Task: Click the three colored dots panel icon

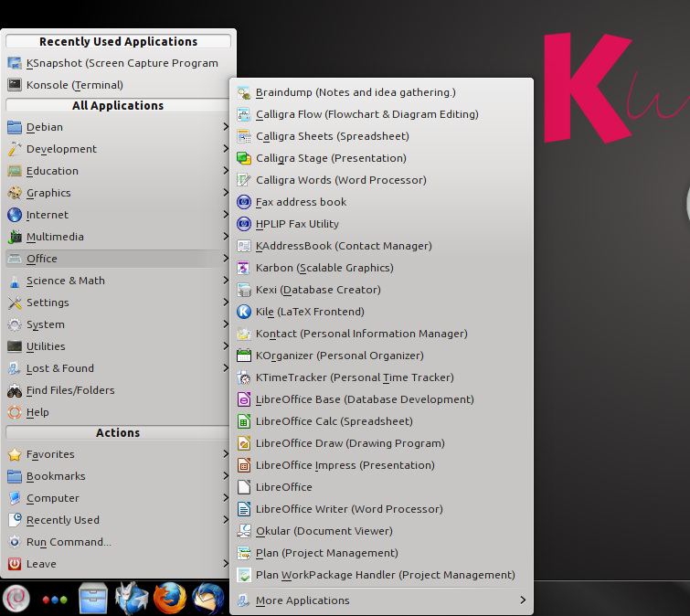Action: click(x=55, y=600)
